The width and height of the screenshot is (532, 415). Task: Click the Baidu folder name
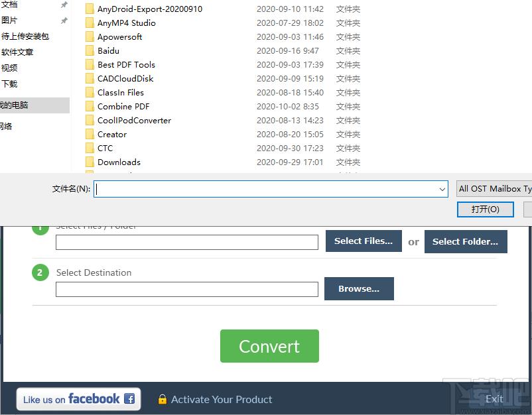pyautogui.click(x=108, y=51)
